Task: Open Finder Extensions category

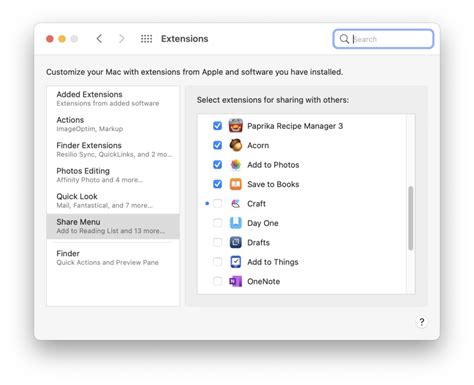Action: tap(113, 150)
